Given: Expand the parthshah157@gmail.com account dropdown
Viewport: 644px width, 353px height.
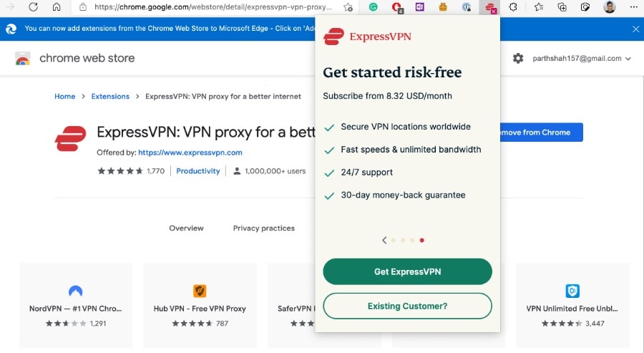Looking at the screenshot, I should point(582,58).
